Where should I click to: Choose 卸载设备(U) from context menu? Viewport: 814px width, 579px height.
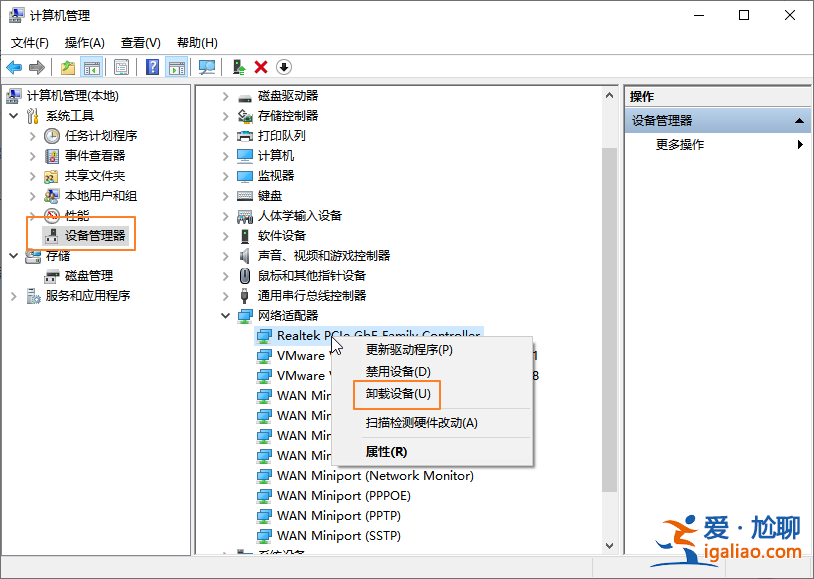pyautogui.click(x=397, y=394)
